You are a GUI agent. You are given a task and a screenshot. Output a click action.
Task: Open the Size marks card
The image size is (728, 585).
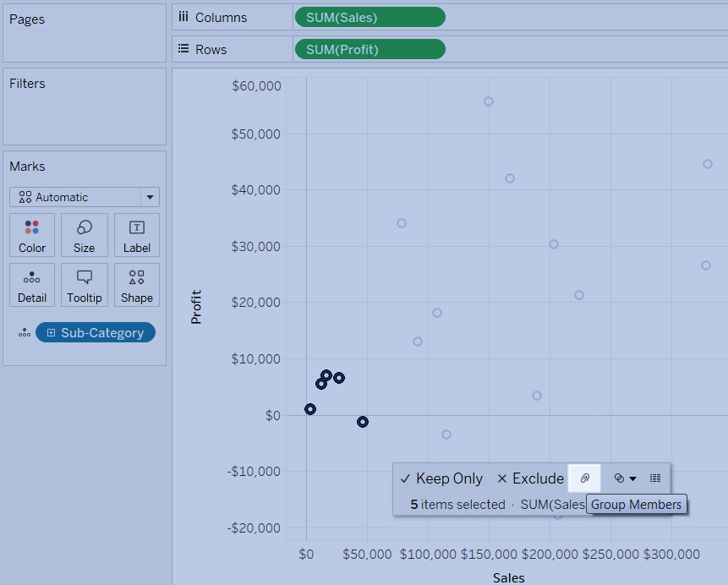(85, 235)
